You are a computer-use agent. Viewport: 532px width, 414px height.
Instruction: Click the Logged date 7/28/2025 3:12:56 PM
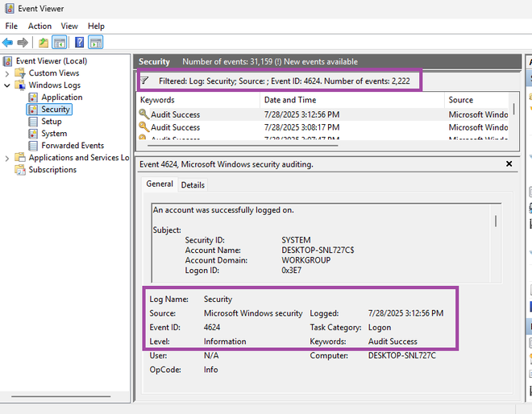click(405, 313)
